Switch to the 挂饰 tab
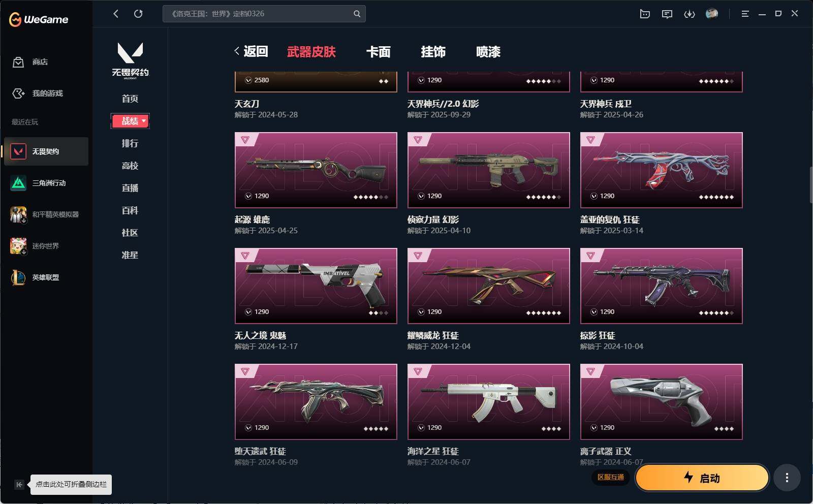This screenshot has height=504, width=813. coord(433,52)
